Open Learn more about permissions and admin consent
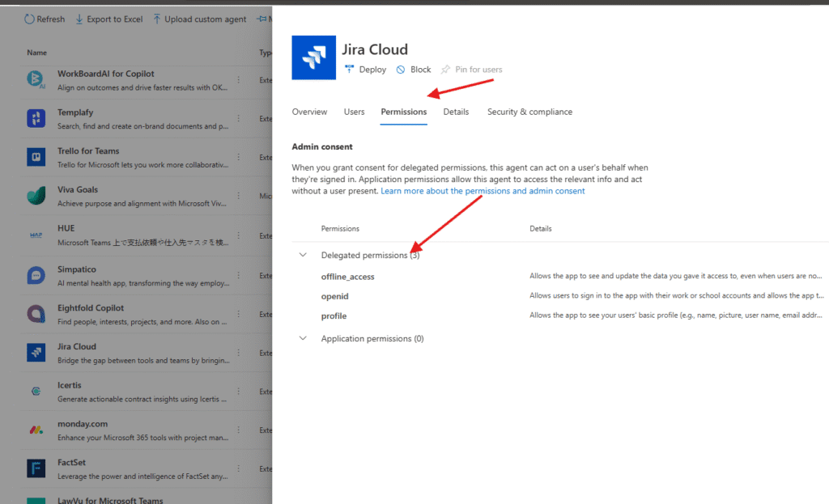Viewport: 829px width, 504px height. pyautogui.click(x=483, y=191)
